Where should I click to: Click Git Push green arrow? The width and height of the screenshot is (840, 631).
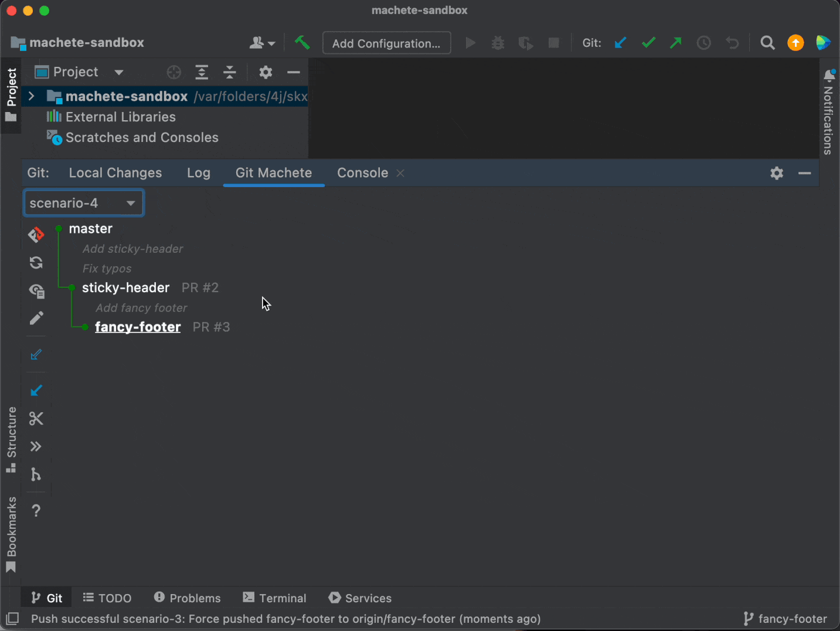[x=676, y=43]
